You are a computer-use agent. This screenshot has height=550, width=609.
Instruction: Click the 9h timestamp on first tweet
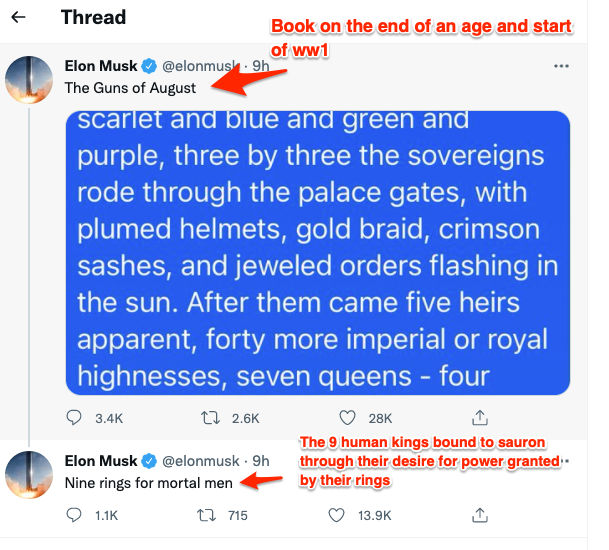pyautogui.click(x=260, y=67)
